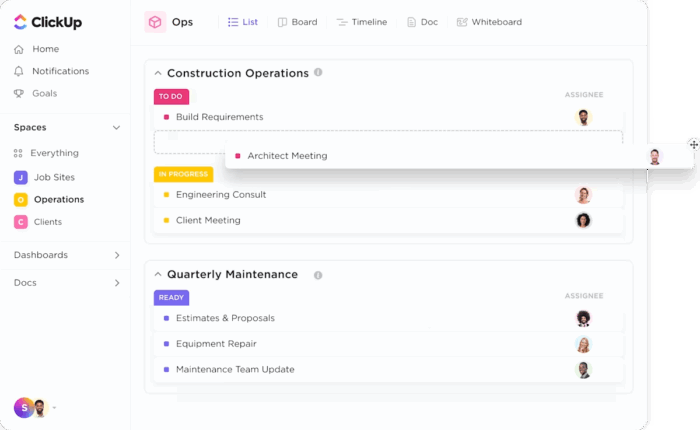Image resolution: width=700 pixels, height=430 pixels.
Task: Switch to the Timeline view tab
Action: [x=362, y=22]
